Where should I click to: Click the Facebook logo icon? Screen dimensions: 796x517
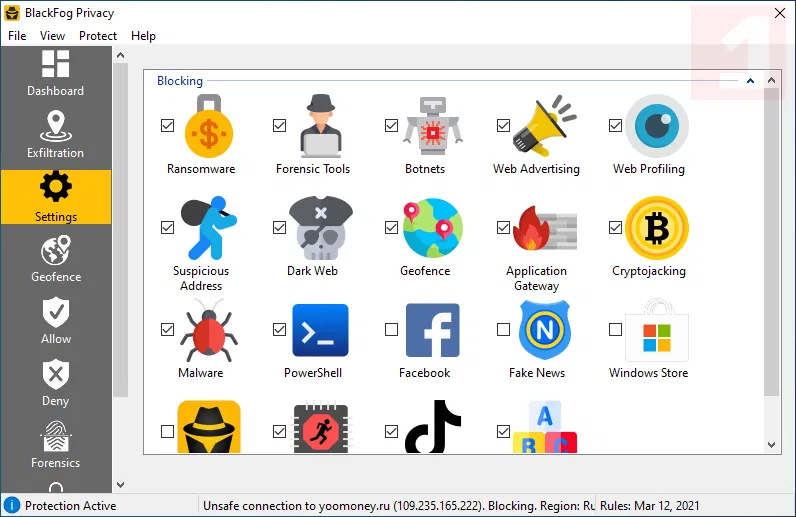(433, 330)
